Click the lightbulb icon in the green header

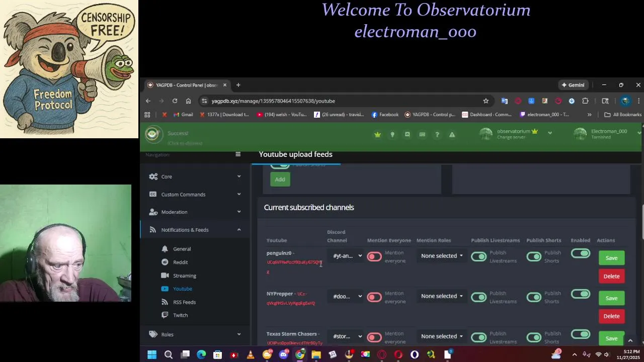[392, 134]
